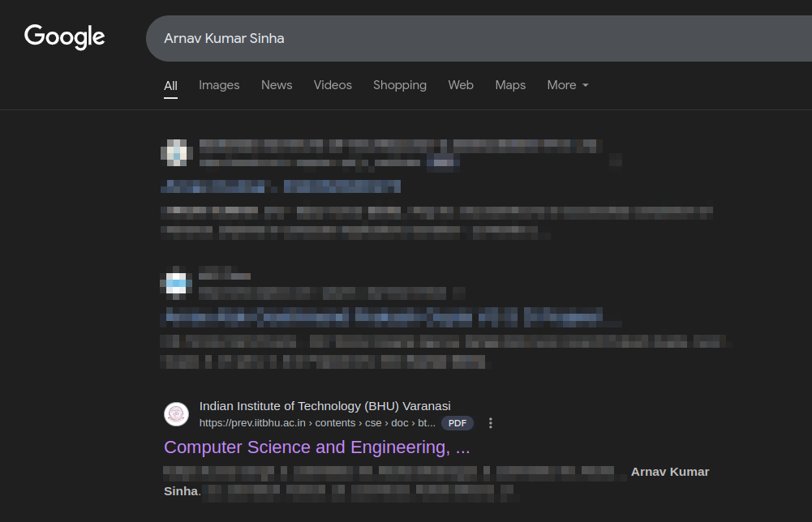Switch to the Web tab
Screen dimensions: 812x522
(x=461, y=85)
